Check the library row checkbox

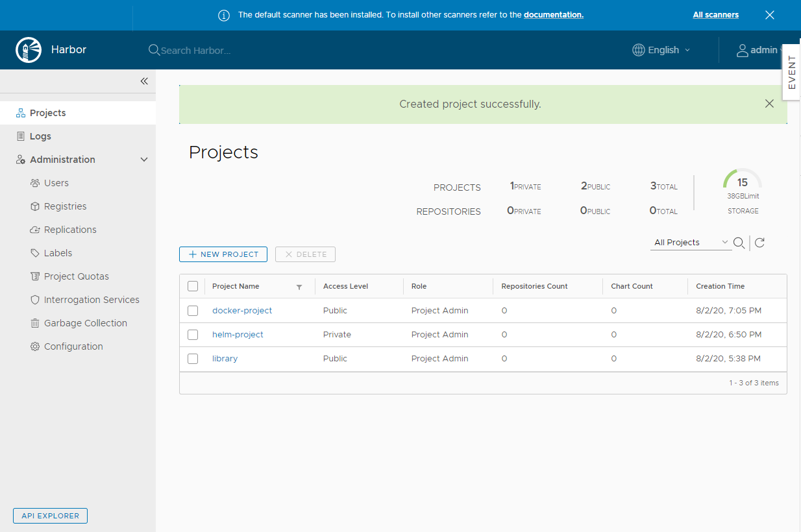193,359
